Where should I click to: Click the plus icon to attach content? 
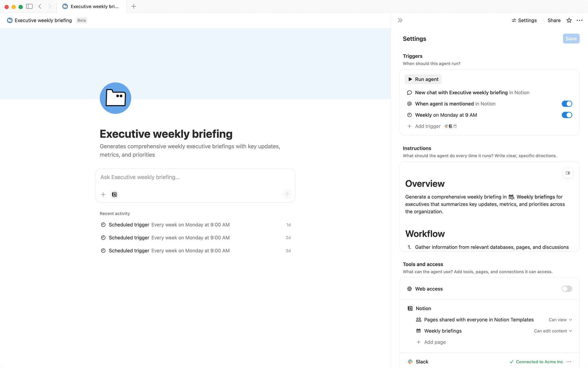click(103, 194)
